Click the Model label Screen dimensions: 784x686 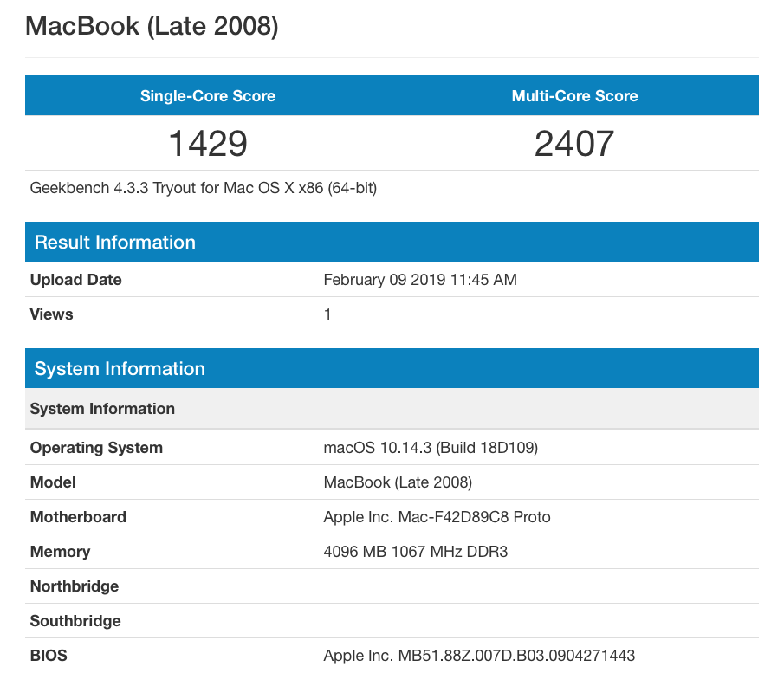coord(53,482)
